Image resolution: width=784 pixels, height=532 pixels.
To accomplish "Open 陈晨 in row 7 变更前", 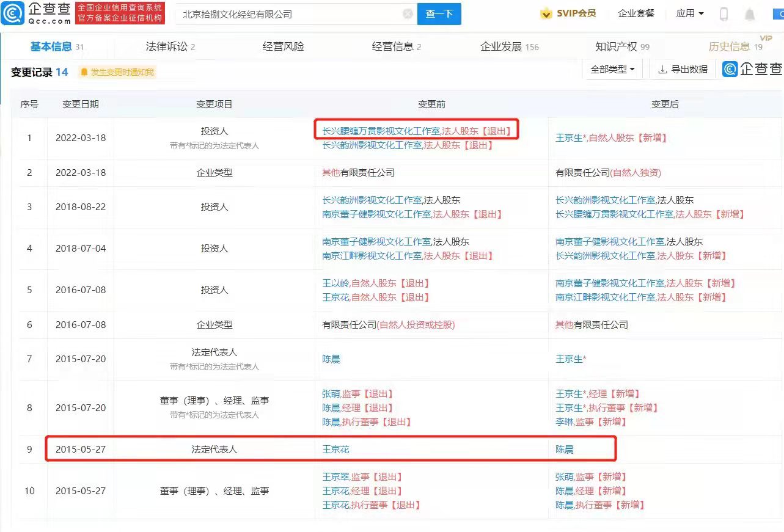I will tap(331, 359).
